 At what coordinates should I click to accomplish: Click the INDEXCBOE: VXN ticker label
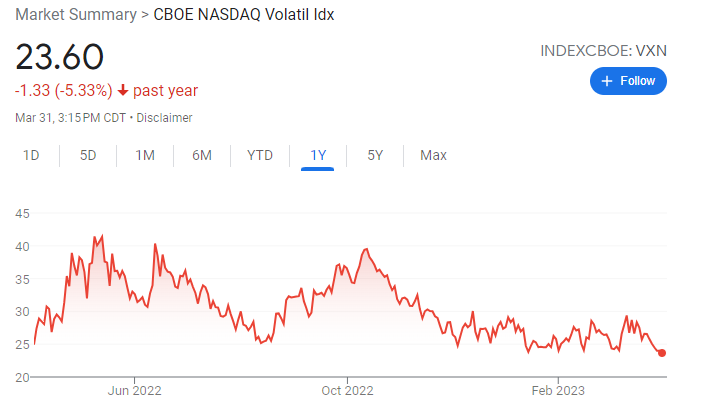click(x=603, y=50)
